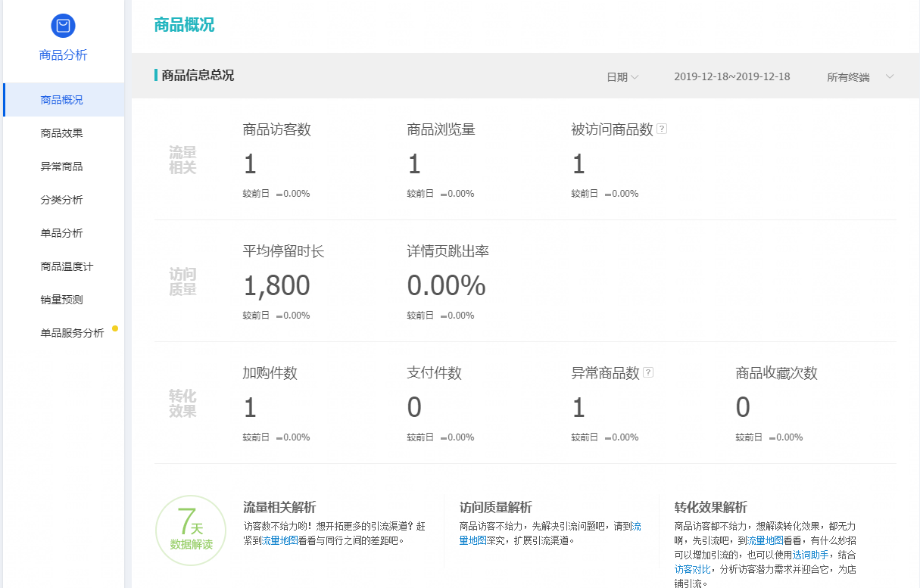
Task: Click help icon beside 异常商品数
Action: tap(648, 373)
